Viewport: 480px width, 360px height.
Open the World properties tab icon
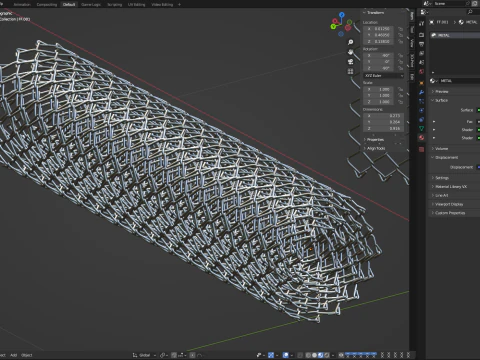click(422, 71)
